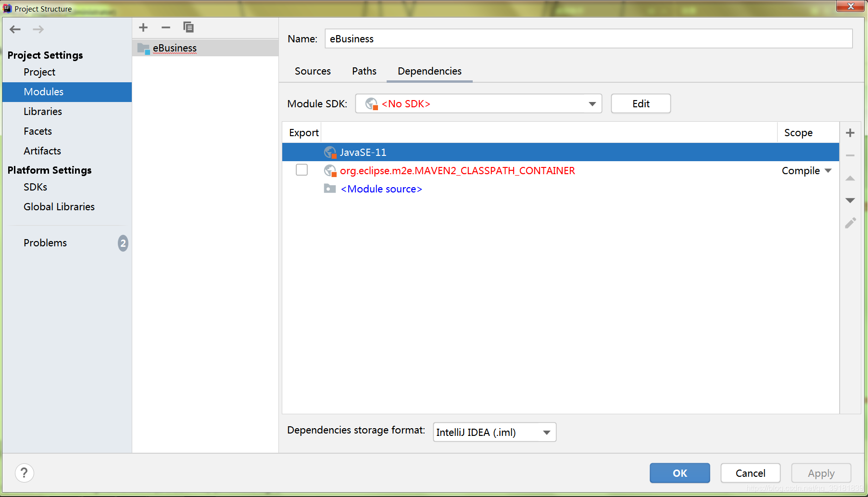The width and height of the screenshot is (868, 497).
Task: Select the eBusiness module in the list
Action: coord(205,48)
